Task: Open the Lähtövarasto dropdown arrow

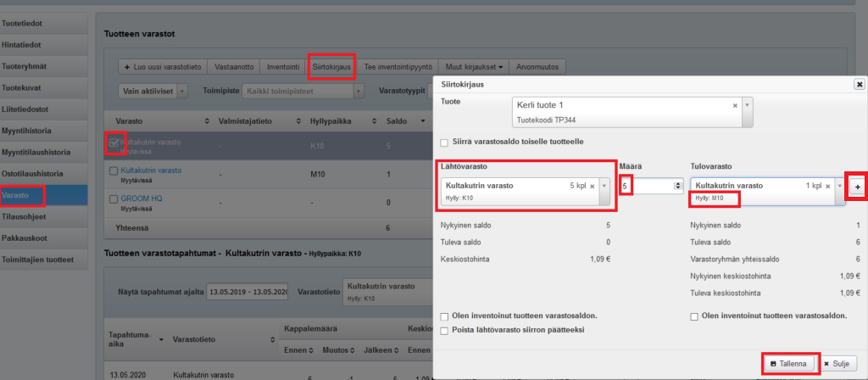Action: click(604, 186)
